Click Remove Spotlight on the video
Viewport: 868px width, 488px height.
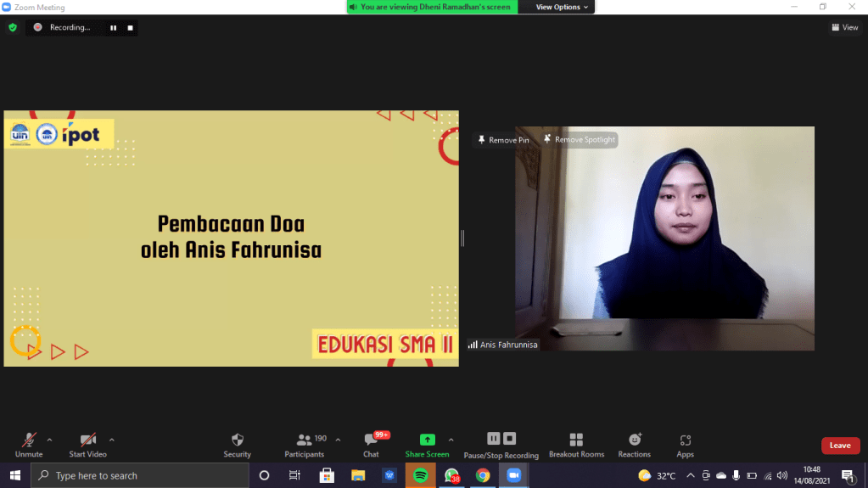(x=580, y=140)
